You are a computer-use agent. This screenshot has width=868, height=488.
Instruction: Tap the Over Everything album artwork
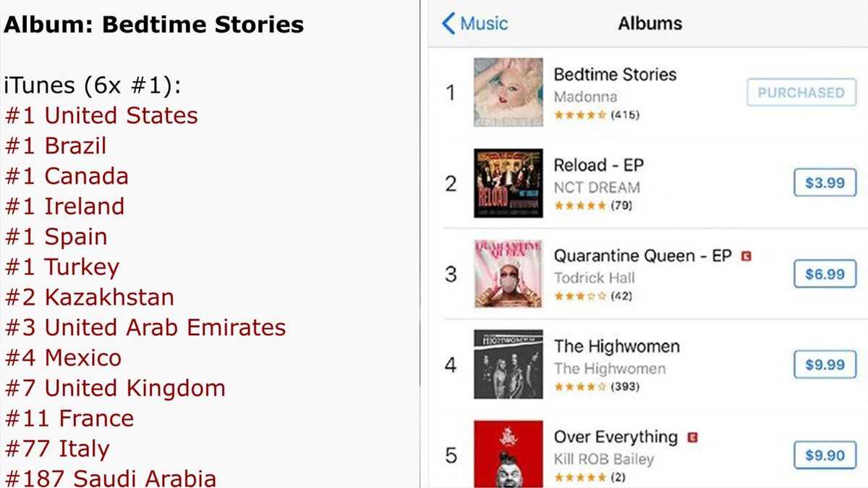point(506,454)
